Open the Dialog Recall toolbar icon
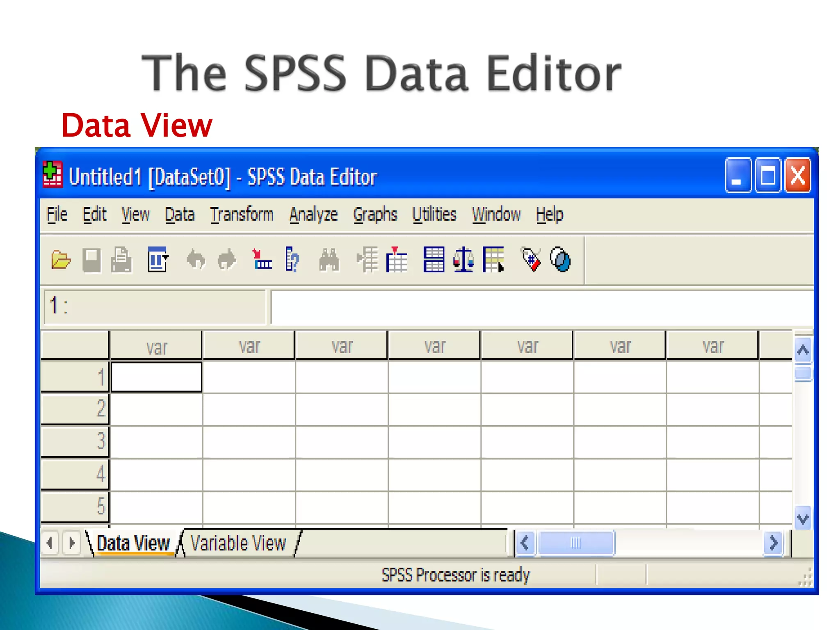 coord(158,259)
